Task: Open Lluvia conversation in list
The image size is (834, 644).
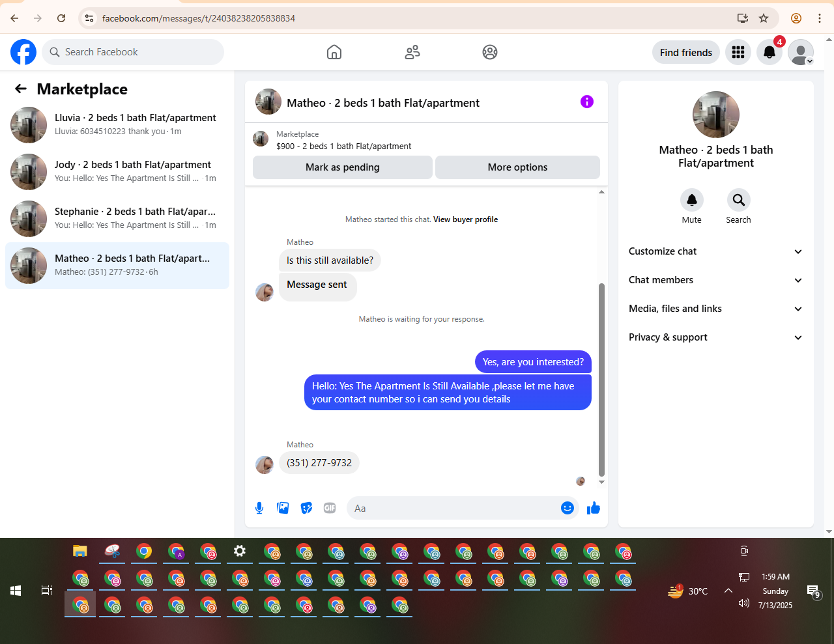Action: click(117, 125)
